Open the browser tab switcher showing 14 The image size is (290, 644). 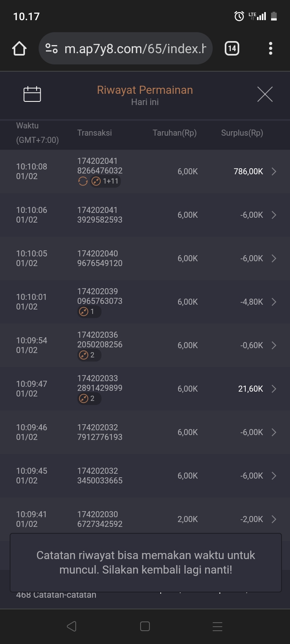click(x=232, y=49)
